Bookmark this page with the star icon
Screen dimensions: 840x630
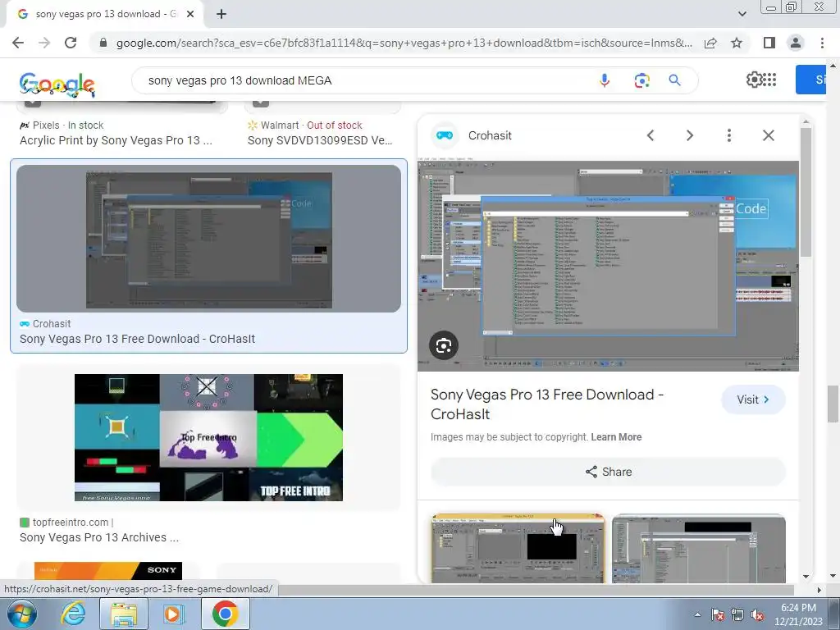tap(737, 43)
